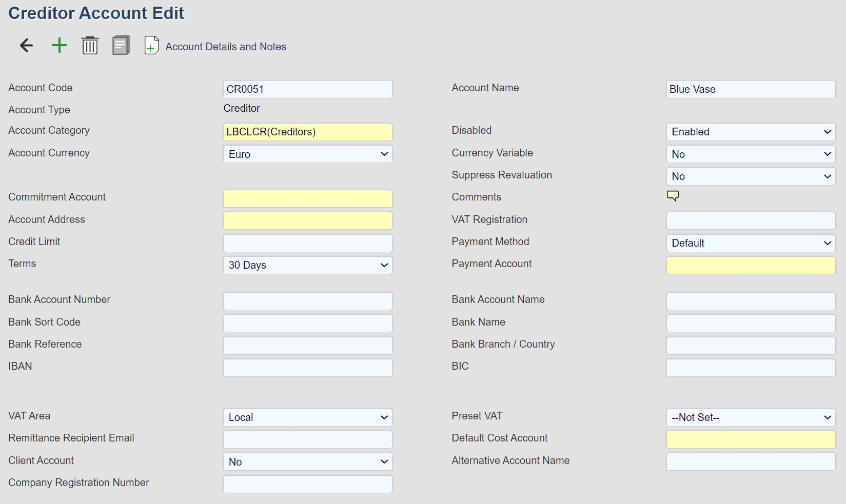Toggle the Suppress Revaluation dropdown
846x504 pixels.
click(751, 176)
